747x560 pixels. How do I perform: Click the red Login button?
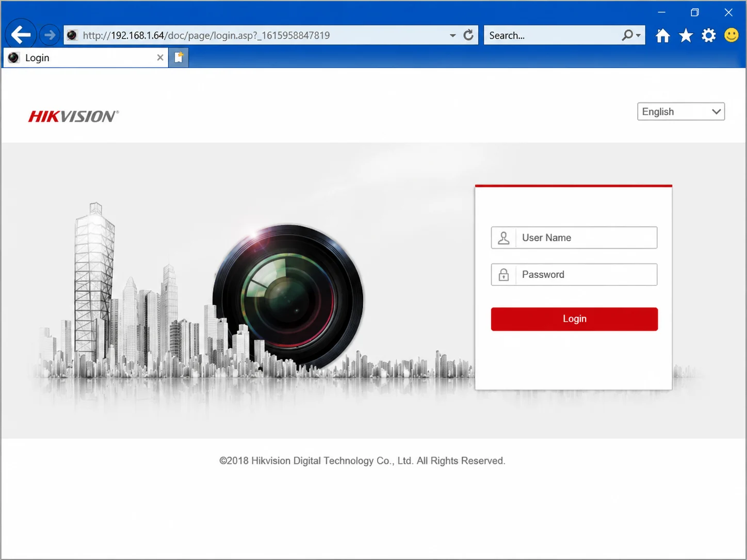coord(574,319)
